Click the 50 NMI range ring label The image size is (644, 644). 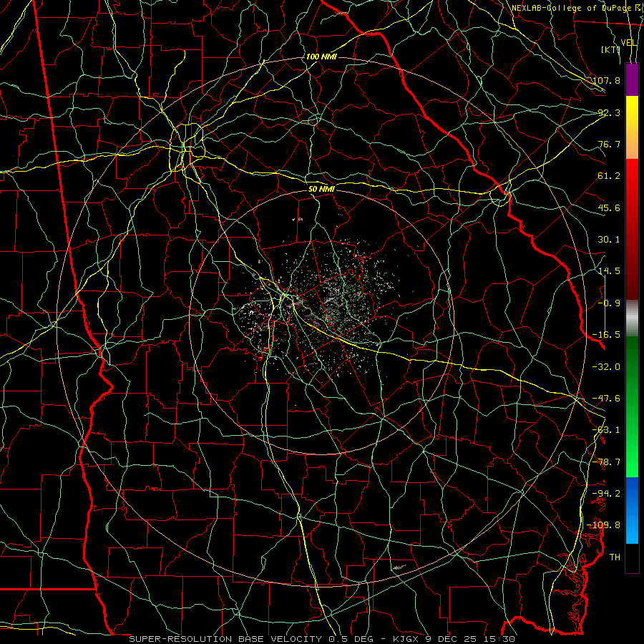pos(321,189)
